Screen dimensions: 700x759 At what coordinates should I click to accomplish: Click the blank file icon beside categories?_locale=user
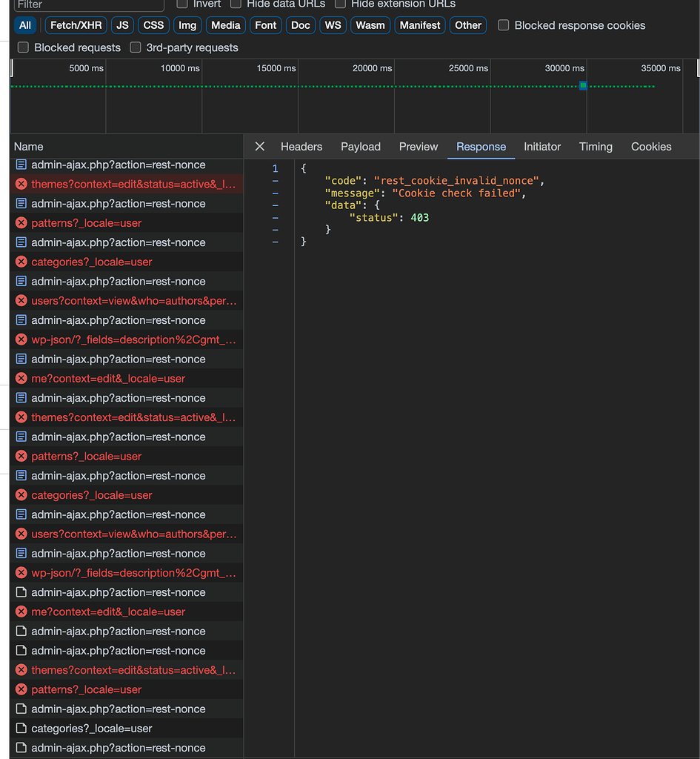pyautogui.click(x=21, y=728)
